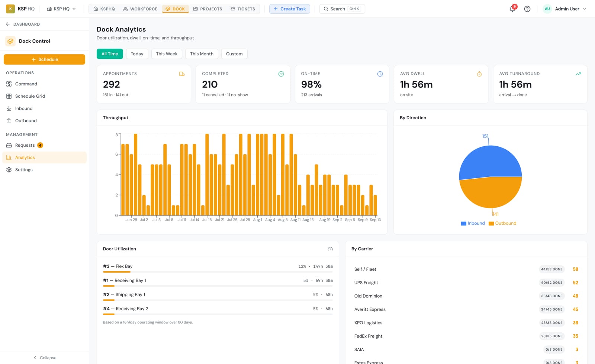Collapse the sidebar
The height and width of the screenshot is (364, 595).
pos(45,358)
